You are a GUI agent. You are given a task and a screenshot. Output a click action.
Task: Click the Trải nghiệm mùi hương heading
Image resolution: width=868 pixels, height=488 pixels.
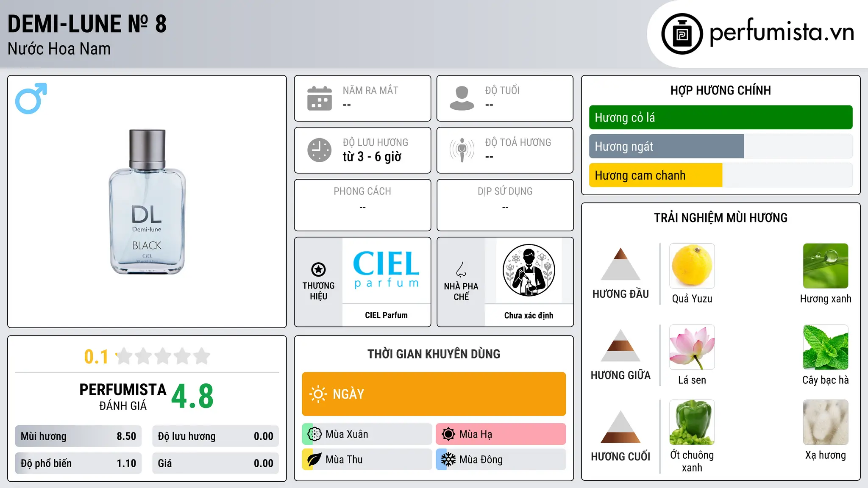pos(721,218)
